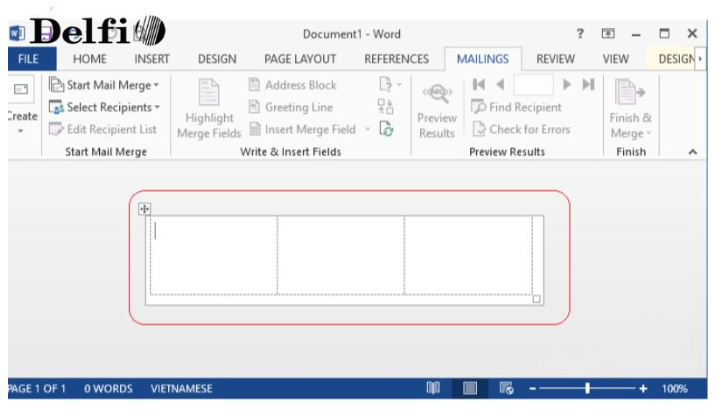
Task: Open the Page Layout tab
Action: coord(300,59)
